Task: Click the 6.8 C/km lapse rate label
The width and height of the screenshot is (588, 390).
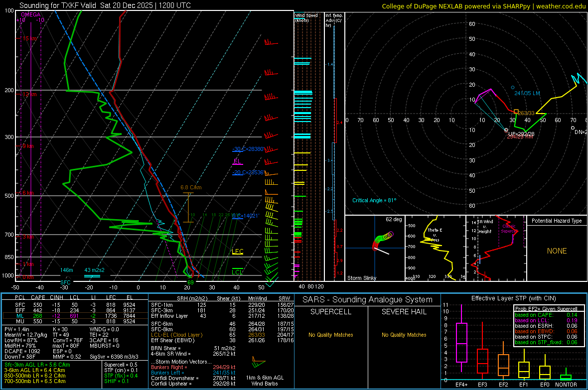Action: [191, 187]
